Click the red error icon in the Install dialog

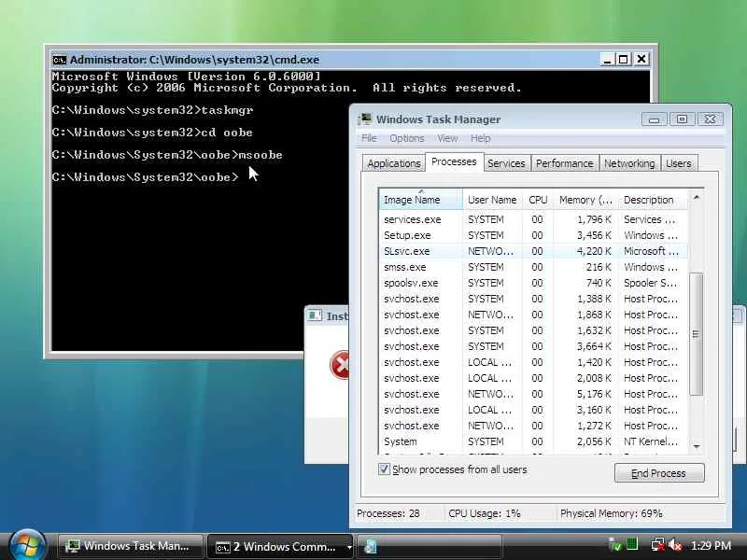340,365
